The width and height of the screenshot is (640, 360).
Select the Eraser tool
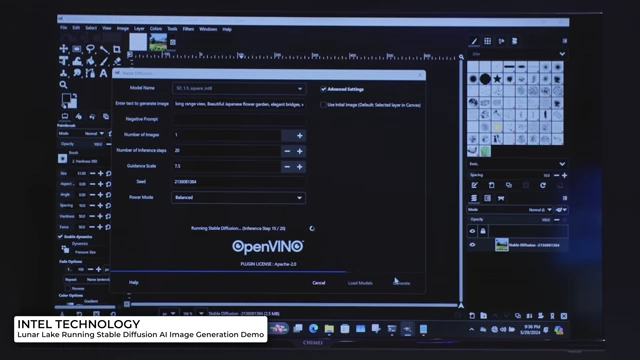point(117,61)
